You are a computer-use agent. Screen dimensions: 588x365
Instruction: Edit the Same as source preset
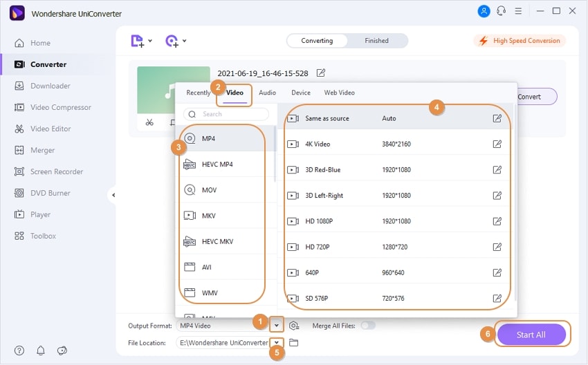[497, 118]
